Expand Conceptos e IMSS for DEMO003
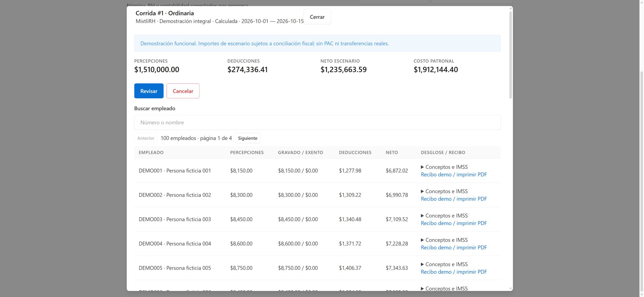The height and width of the screenshot is (297, 644). coord(444,216)
